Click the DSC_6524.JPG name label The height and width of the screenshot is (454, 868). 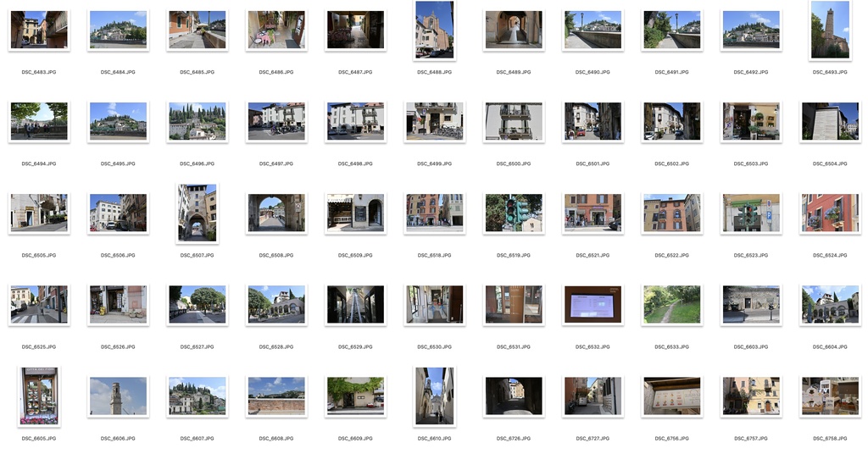(x=830, y=256)
